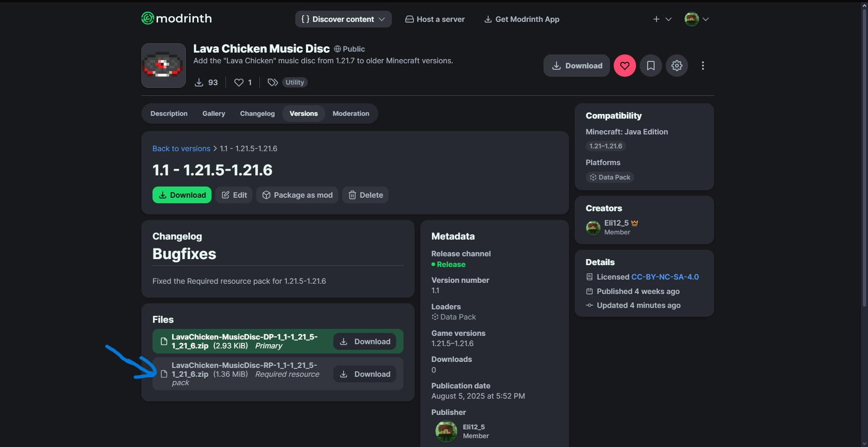Open project settings gear icon

[x=676, y=66]
